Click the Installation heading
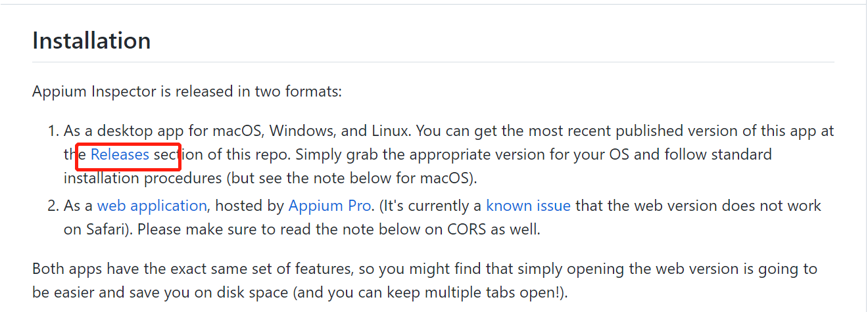868x312 pixels. [91, 41]
